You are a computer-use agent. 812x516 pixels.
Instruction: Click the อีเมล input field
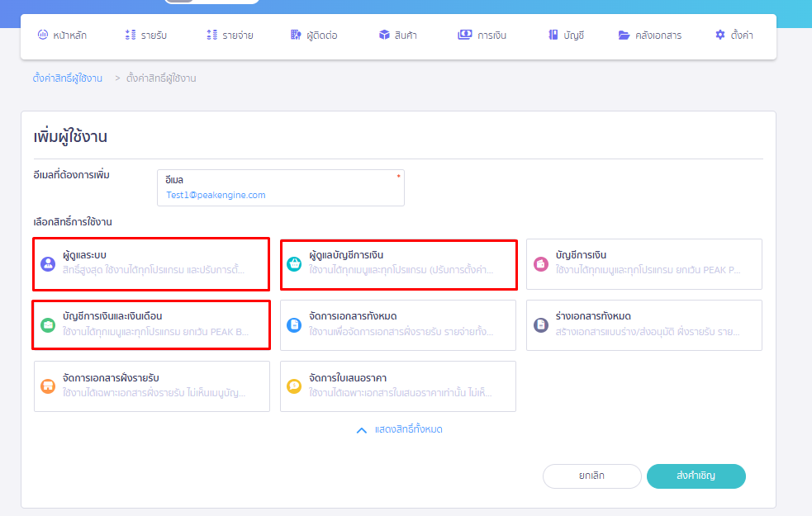(280, 195)
